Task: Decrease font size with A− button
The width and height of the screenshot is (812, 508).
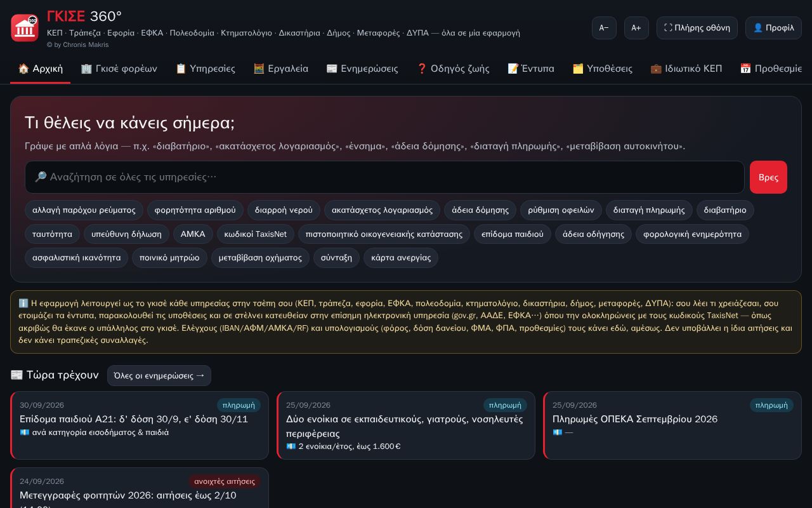Action: click(604, 28)
